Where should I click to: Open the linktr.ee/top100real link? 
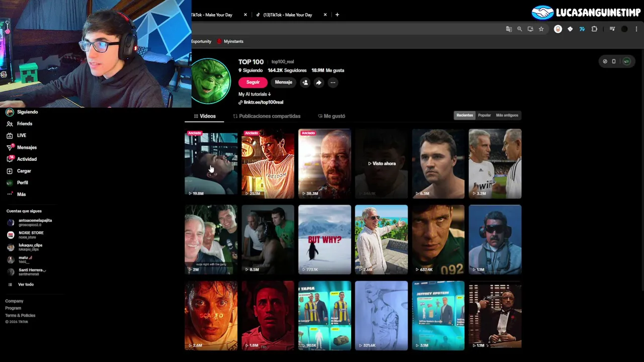click(261, 102)
